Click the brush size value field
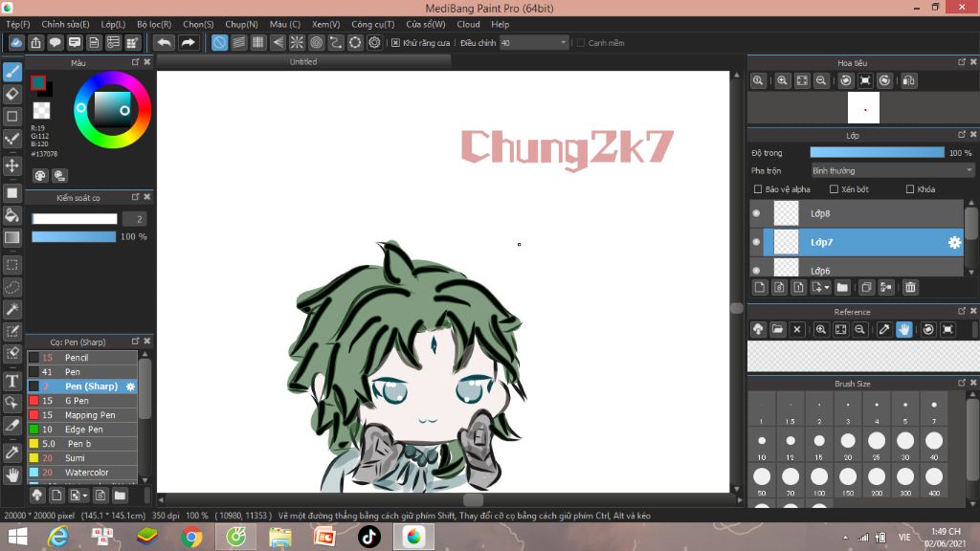980x551 pixels. pos(135,219)
